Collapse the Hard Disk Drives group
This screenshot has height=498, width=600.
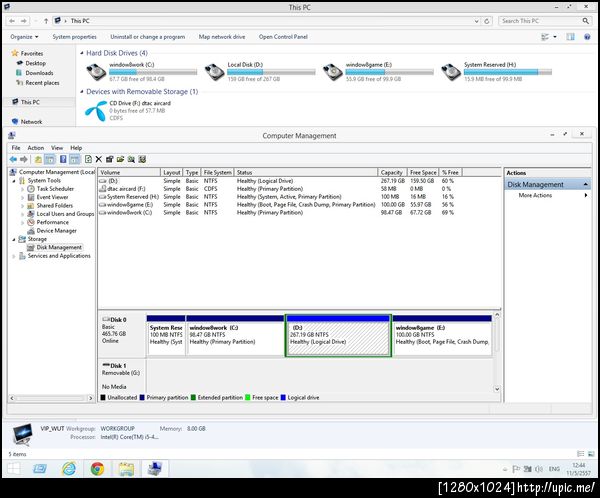82,53
